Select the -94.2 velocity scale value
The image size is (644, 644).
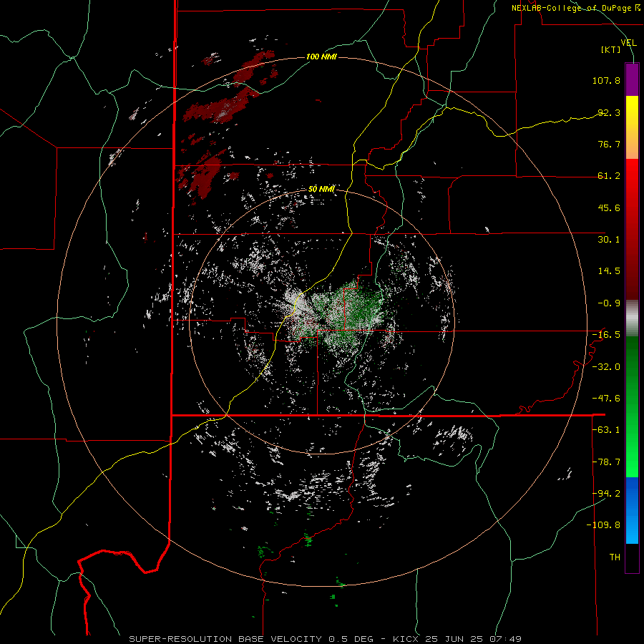point(606,493)
